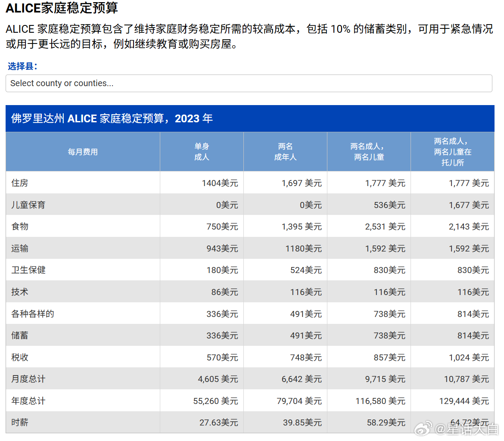This screenshot has width=504, height=441.
Task: Select the 时薪 row label
Action: (20, 422)
